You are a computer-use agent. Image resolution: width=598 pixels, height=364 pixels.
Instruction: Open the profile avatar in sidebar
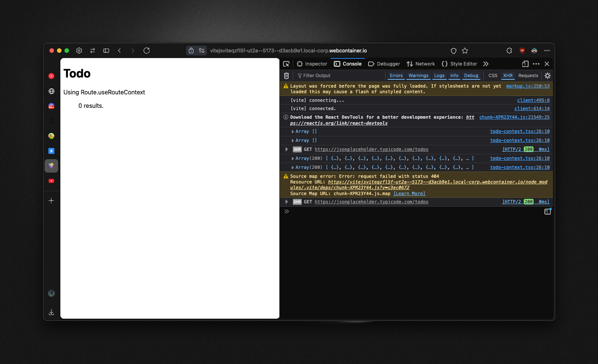point(51,293)
